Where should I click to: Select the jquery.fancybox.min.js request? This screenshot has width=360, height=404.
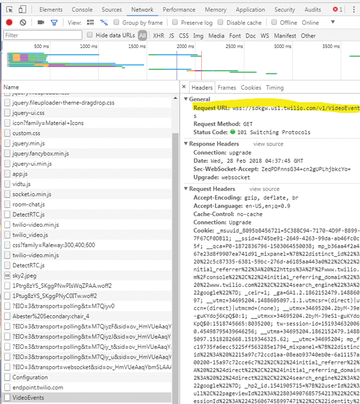pyautogui.click(x=87, y=154)
